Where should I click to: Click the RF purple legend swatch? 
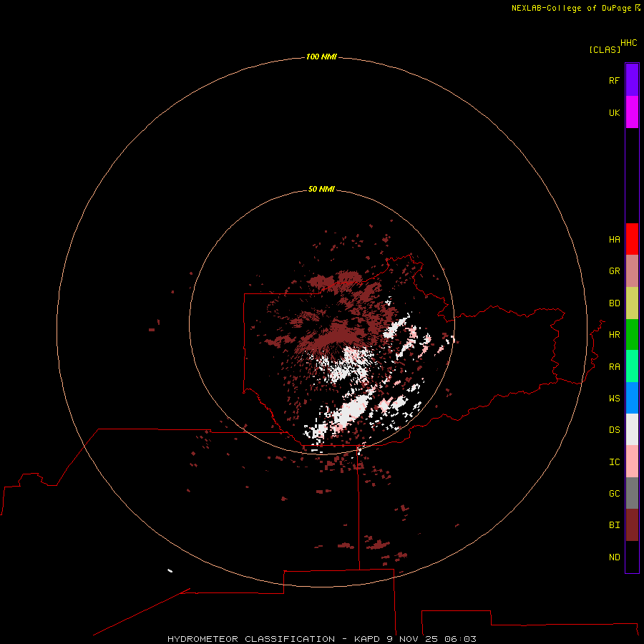click(x=632, y=80)
